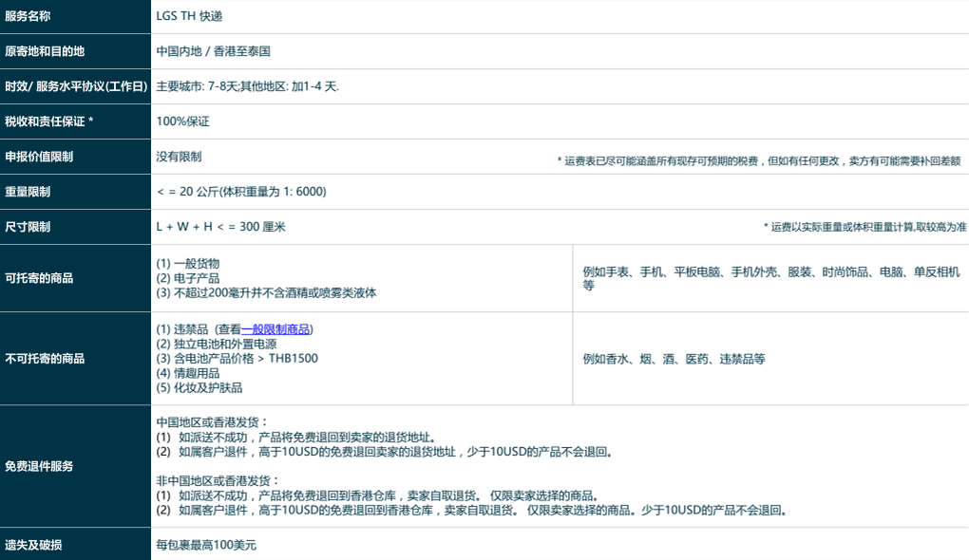Click the note 运费以实际重量或体积重量计算
This screenshot has width=969, height=560.
click(x=865, y=227)
